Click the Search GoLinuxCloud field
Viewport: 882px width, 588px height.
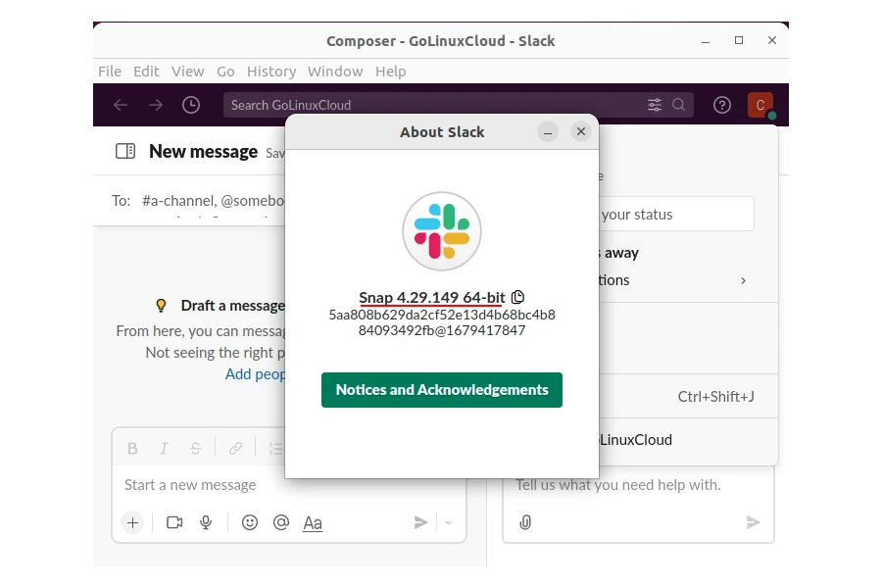click(431, 105)
